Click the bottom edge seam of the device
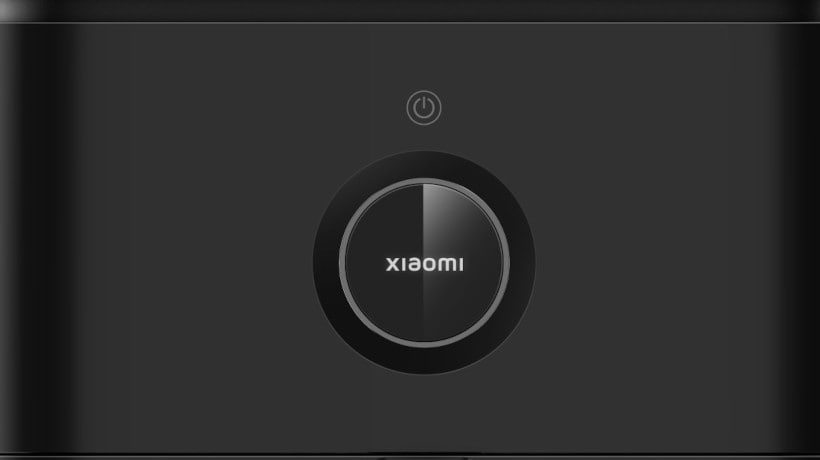 pyautogui.click(x=410, y=455)
